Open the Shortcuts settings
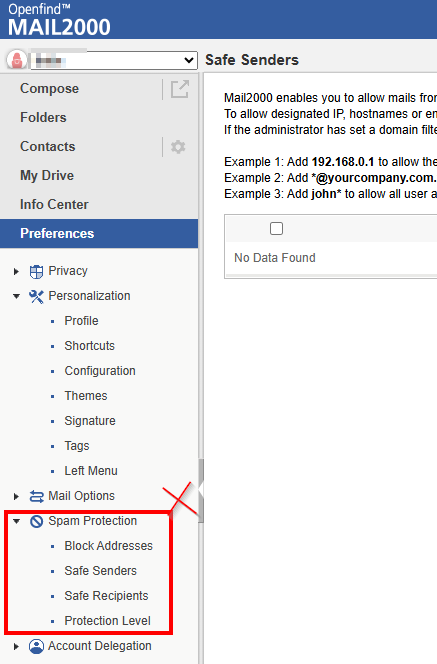The image size is (437, 664). [x=89, y=346]
